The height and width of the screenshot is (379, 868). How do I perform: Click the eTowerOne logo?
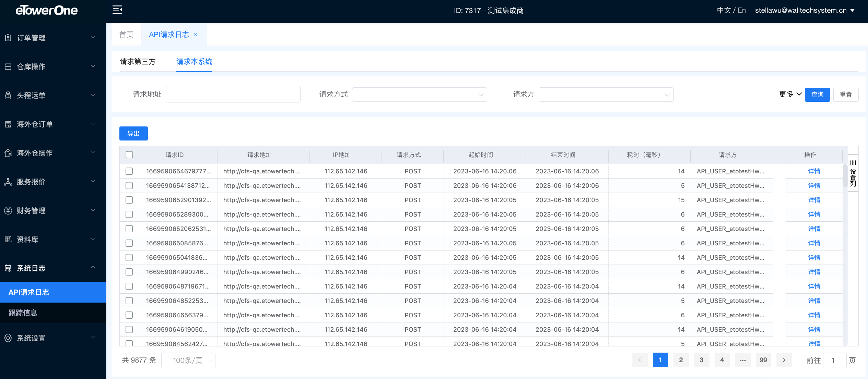[x=47, y=10]
